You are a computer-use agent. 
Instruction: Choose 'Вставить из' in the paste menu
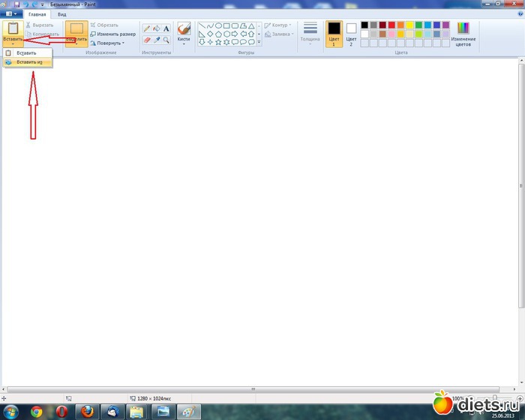[x=28, y=62]
